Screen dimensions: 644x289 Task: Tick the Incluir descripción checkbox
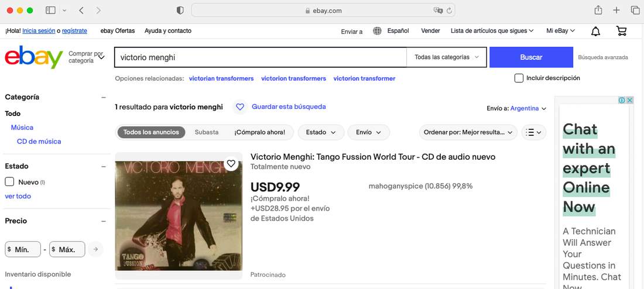coord(519,78)
